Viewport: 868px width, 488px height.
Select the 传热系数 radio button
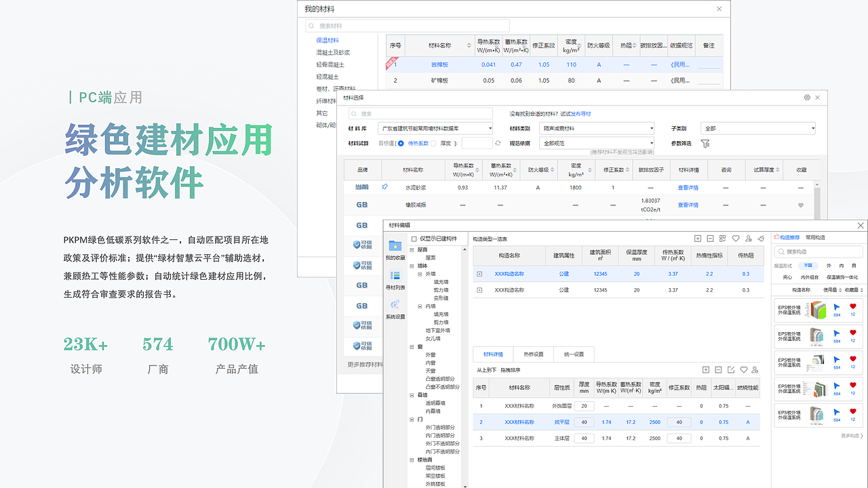click(401, 143)
